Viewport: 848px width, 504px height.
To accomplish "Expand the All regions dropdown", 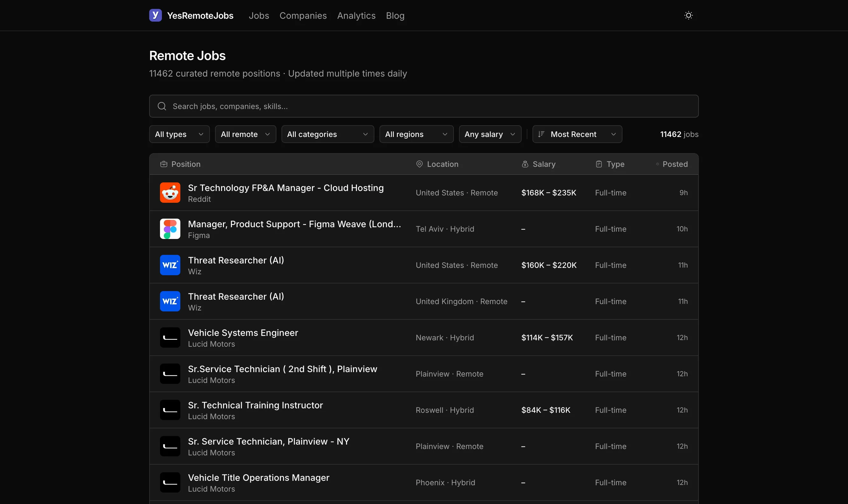I will click(416, 134).
